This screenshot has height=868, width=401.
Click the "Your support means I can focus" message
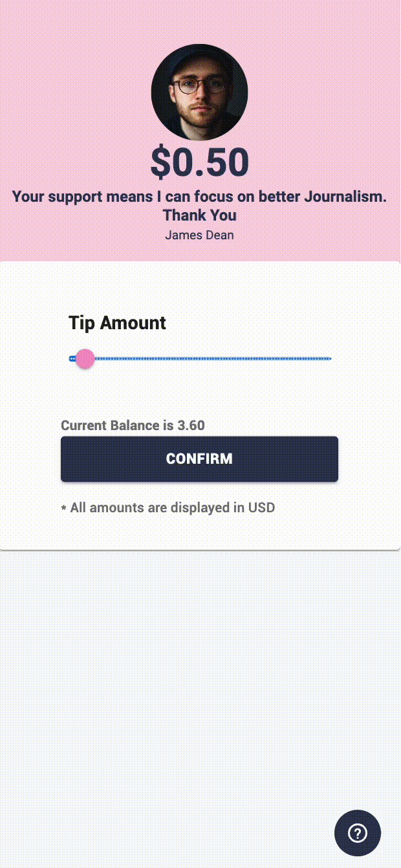tap(199, 197)
